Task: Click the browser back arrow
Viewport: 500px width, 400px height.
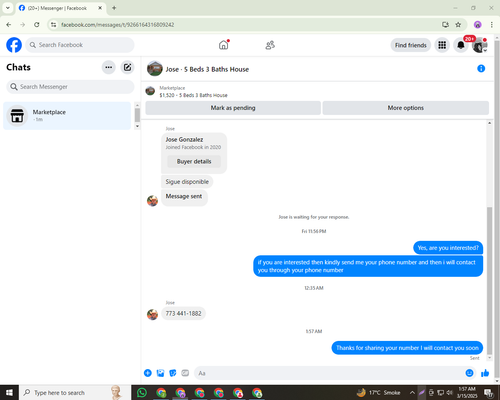Action: (9, 25)
